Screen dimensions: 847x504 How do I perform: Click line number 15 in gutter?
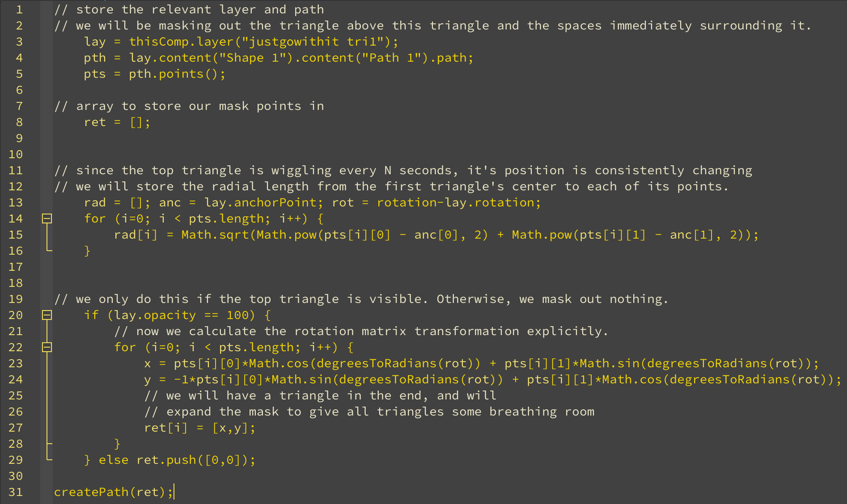16,235
